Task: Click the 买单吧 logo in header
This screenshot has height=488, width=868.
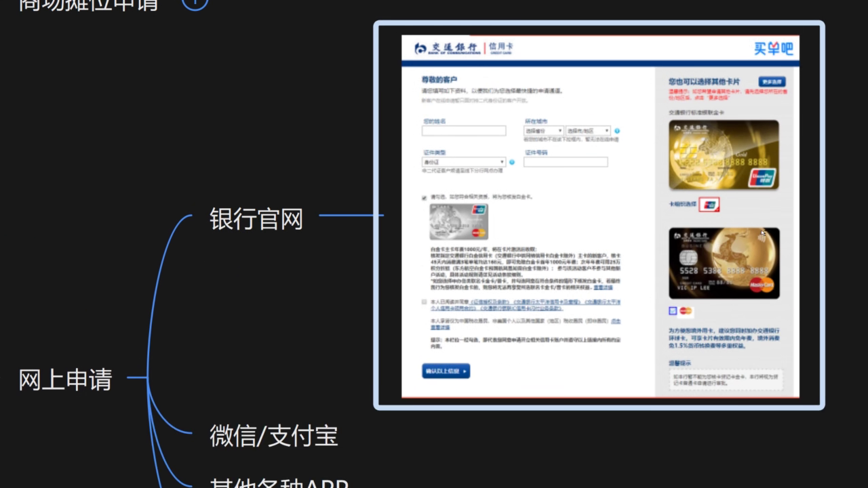Action: (773, 49)
